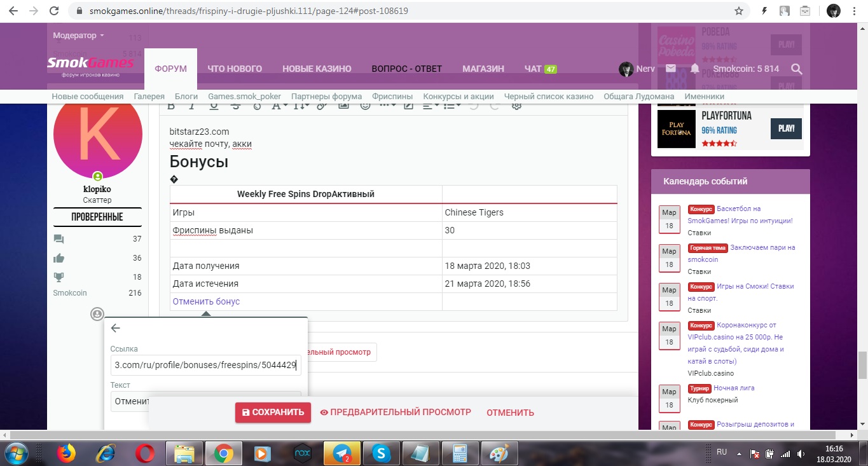Open the Windows Start button
The height and width of the screenshot is (466, 868).
pos(17,453)
